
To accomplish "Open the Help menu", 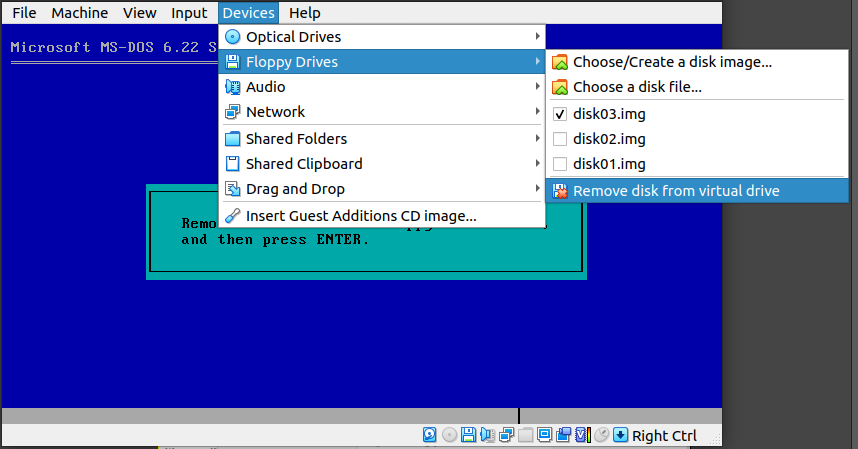I will [x=304, y=13].
